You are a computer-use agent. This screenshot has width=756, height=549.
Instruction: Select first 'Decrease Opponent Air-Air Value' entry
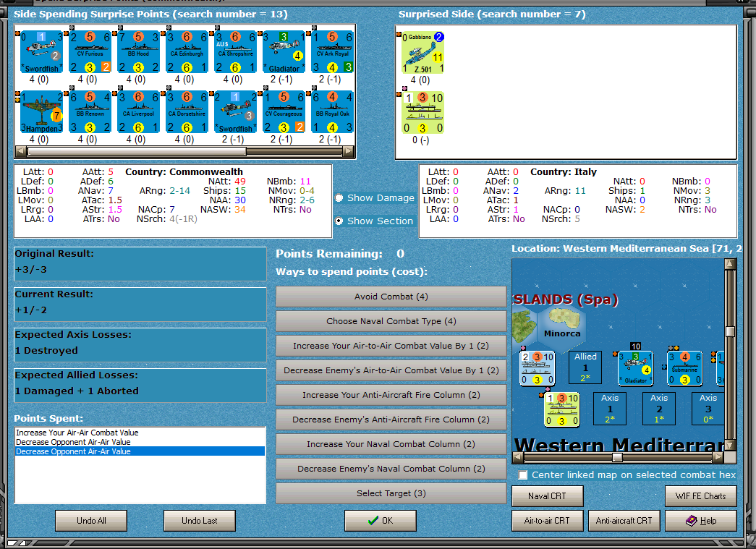(140, 442)
